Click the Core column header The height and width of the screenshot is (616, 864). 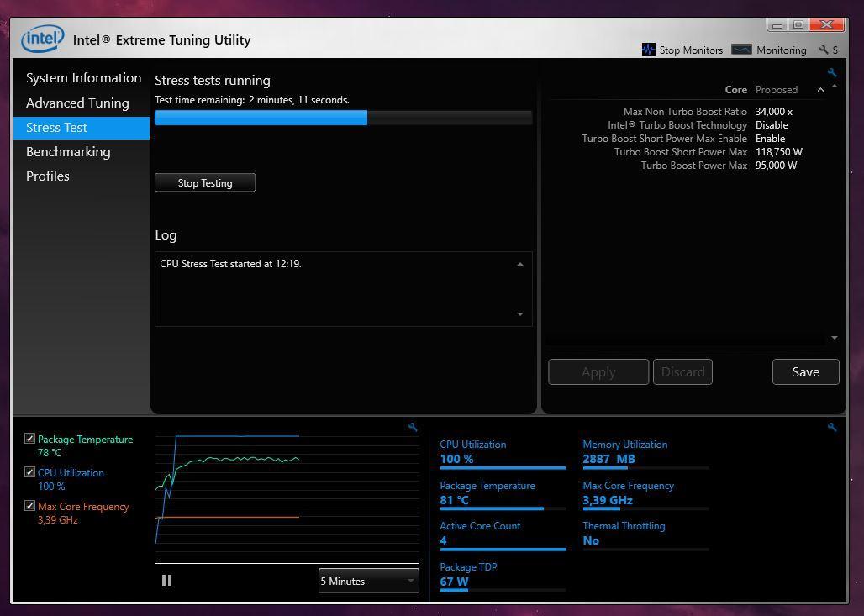(736, 90)
